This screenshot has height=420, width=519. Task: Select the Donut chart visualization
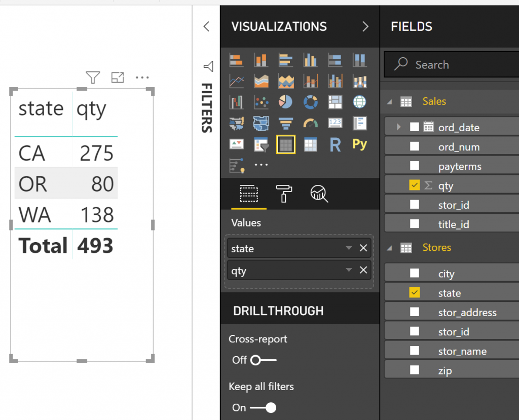coord(310,102)
